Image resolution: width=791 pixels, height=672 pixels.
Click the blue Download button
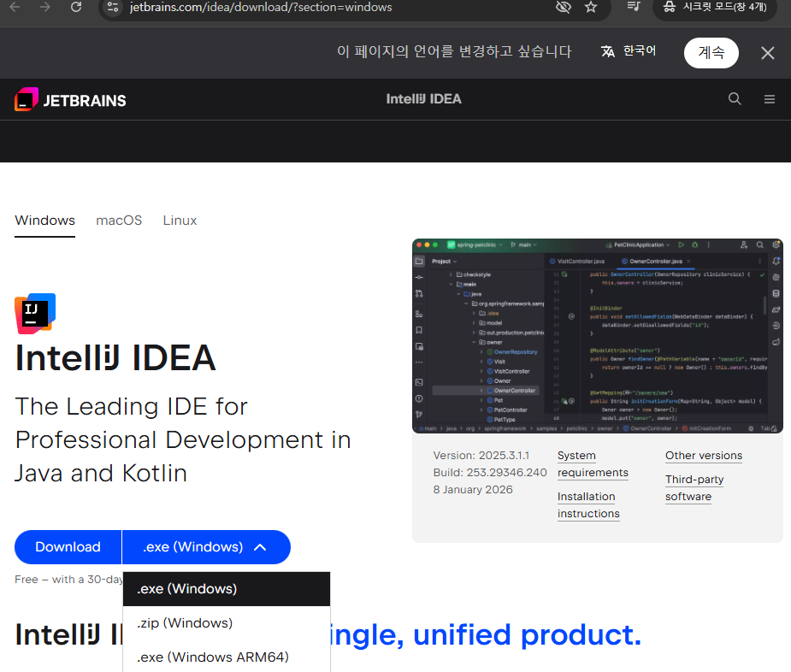tap(68, 547)
